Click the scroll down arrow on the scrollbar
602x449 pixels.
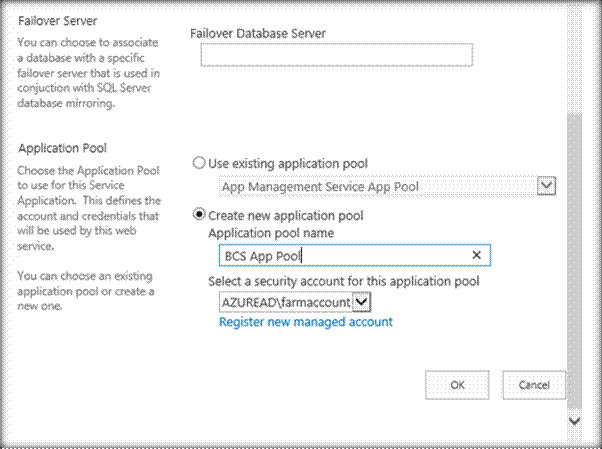(x=573, y=421)
